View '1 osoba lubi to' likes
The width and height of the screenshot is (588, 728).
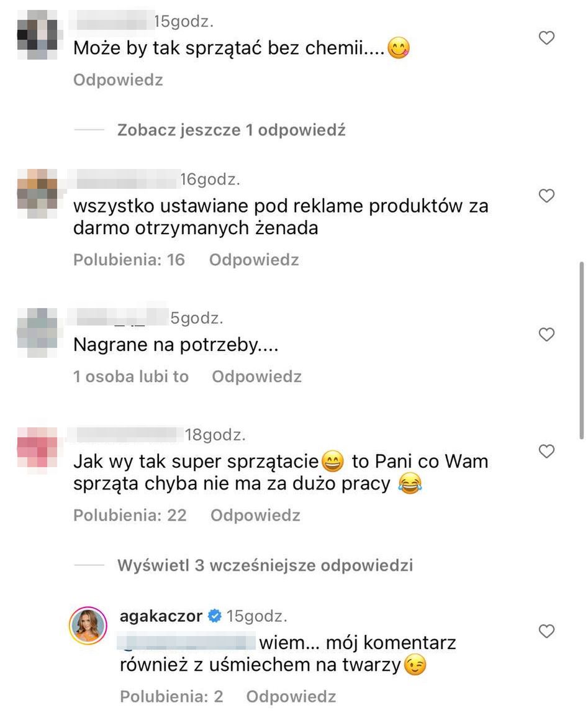(131, 376)
